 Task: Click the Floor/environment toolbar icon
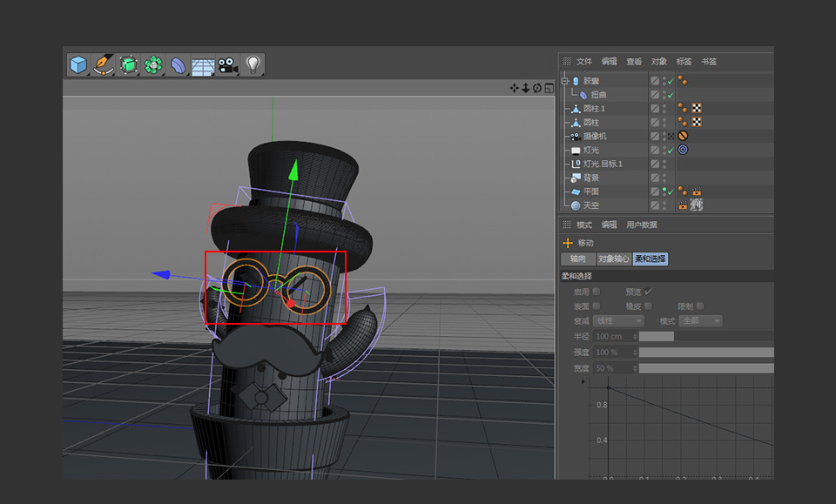point(202,64)
